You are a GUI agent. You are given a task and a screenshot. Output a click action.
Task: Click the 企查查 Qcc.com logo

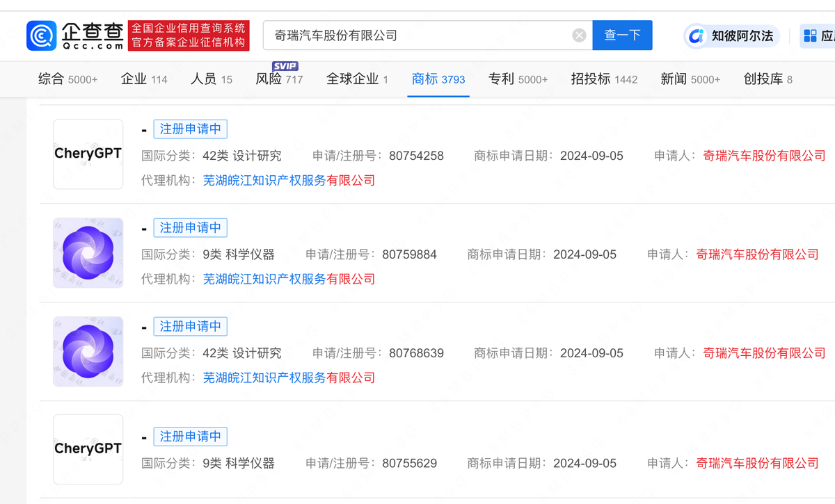74,35
